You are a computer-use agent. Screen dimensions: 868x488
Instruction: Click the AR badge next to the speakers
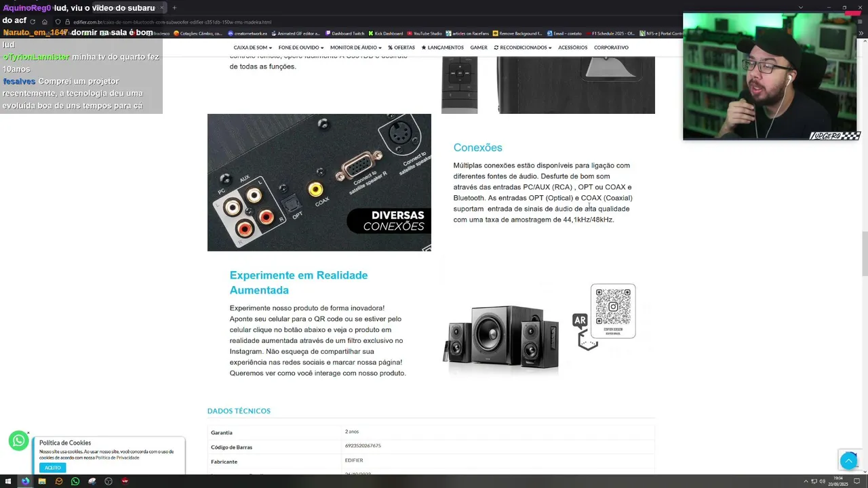[x=580, y=321]
